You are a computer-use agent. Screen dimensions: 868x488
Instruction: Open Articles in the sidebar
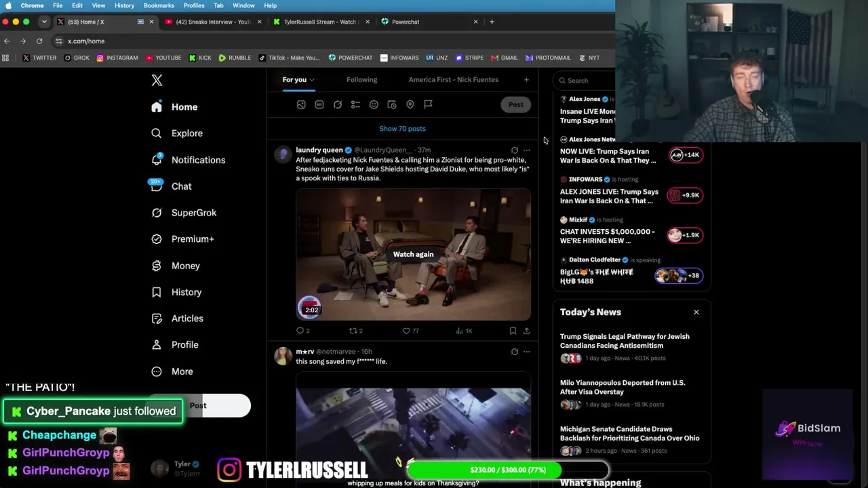pos(177,319)
